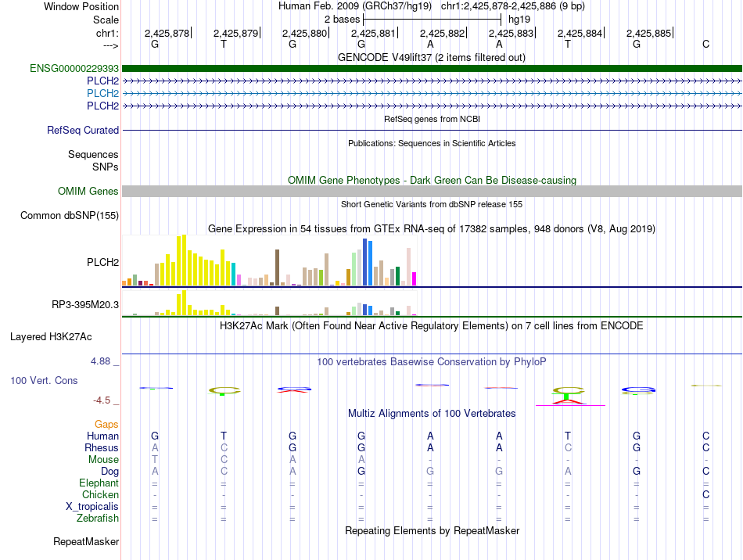The image size is (743, 560).
Task: Select the RP3-395M20.3 track label
Action: tap(84, 304)
